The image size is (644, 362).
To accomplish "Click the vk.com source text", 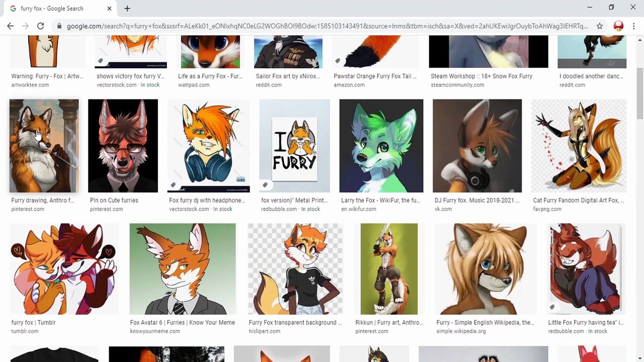I will 443,209.
